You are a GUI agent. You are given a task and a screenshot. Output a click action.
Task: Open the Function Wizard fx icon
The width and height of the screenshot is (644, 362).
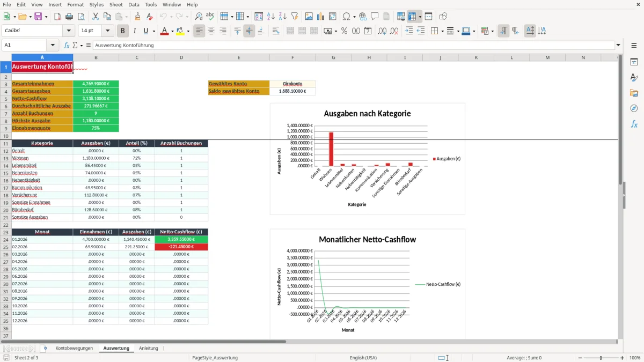pyautogui.click(x=67, y=45)
